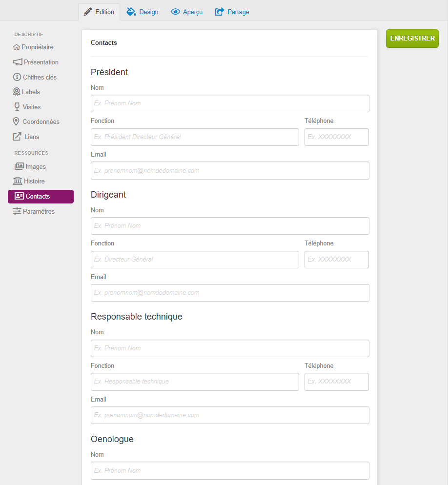Open Liens via external link icon

pyautogui.click(x=17, y=137)
